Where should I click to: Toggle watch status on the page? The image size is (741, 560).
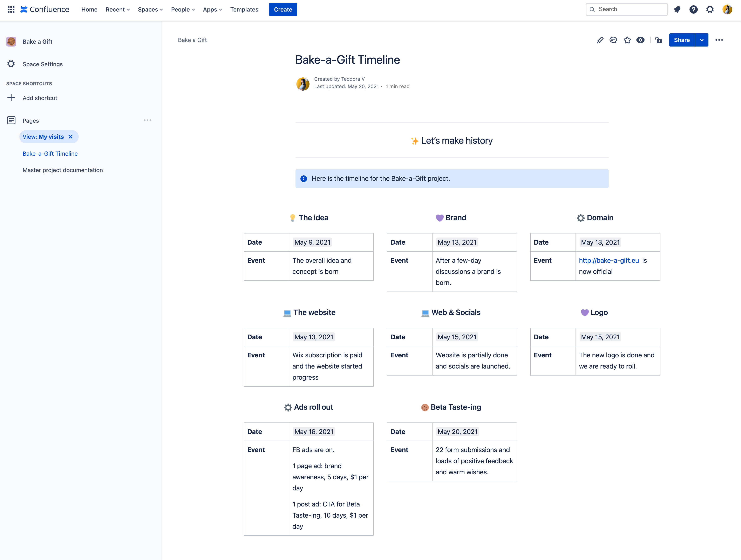(x=640, y=40)
